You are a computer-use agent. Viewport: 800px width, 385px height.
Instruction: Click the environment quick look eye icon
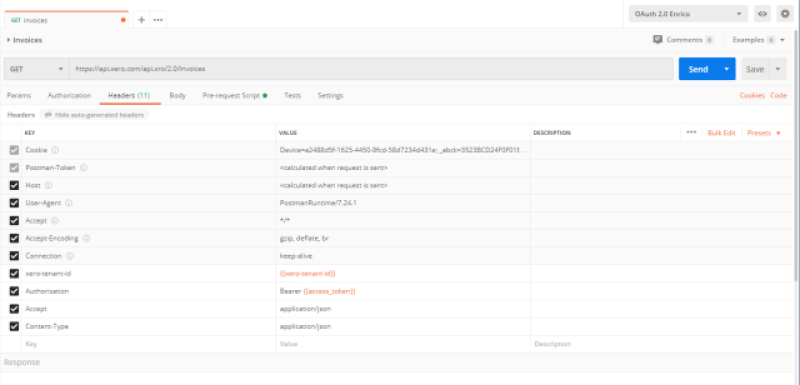[762, 14]
